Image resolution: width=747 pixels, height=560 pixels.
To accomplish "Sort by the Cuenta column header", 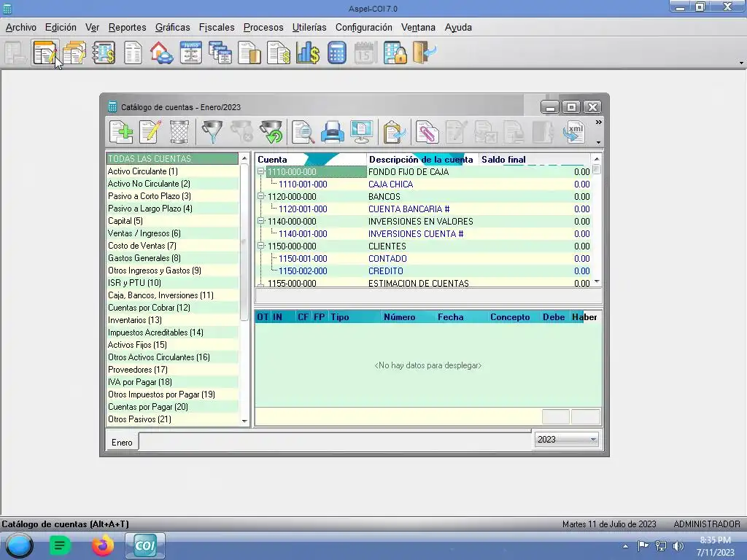I will (x=311, y=160).
